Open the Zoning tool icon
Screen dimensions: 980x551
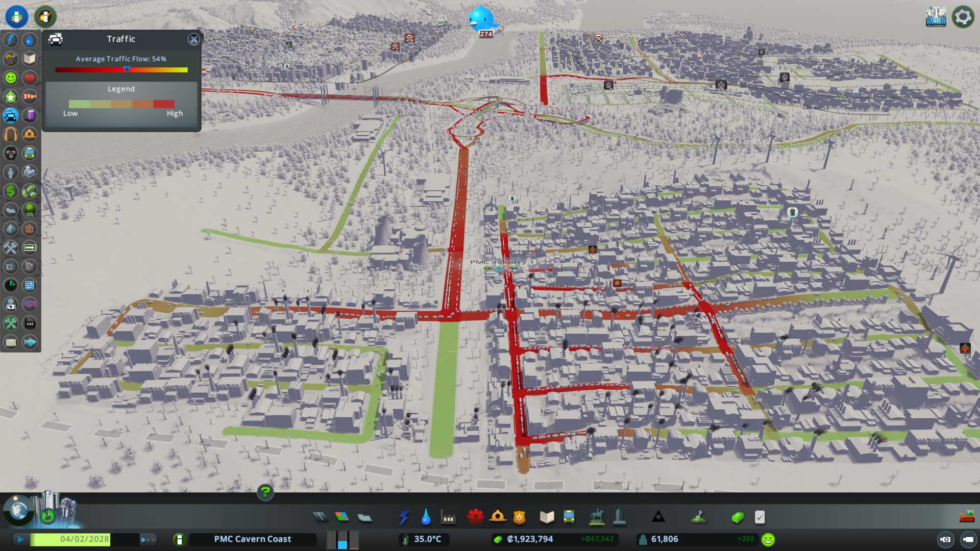tap(342, 517)
